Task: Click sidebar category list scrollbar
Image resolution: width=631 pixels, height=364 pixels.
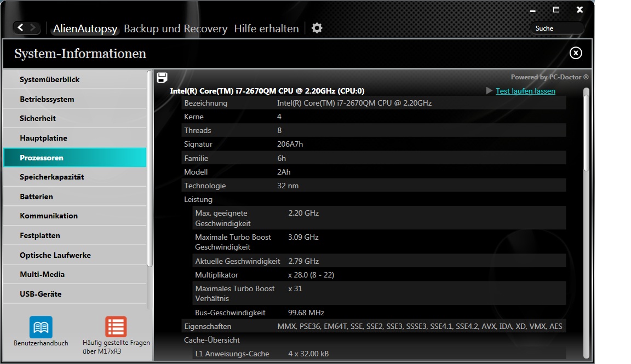Action: coord(150,169)
